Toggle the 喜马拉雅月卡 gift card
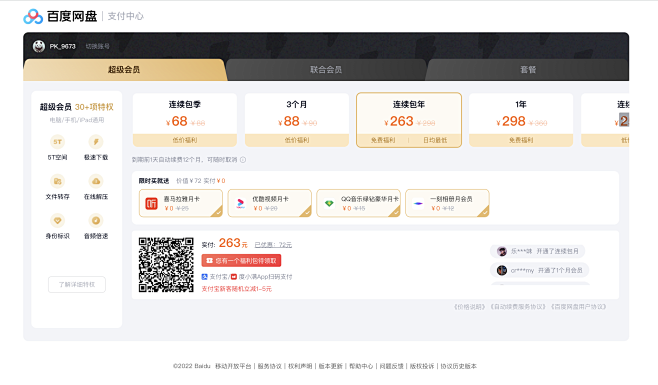Screen dimensions: 658x385 (x=181, y=203)
